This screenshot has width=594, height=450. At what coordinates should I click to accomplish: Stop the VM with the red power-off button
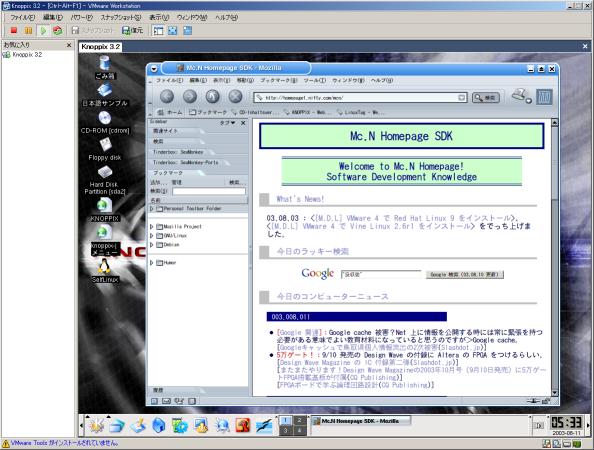pyautogui.click(x=14, y=30)
